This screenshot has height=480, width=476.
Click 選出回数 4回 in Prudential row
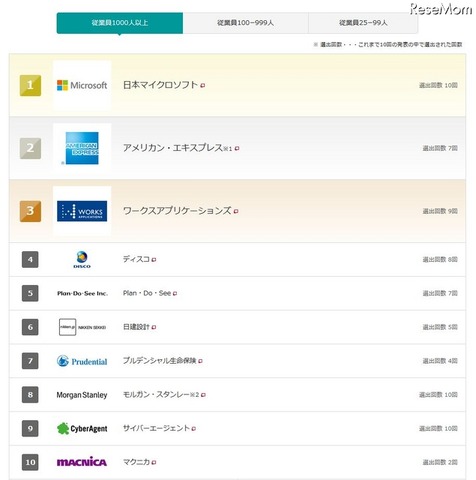(x=440, y=361)
